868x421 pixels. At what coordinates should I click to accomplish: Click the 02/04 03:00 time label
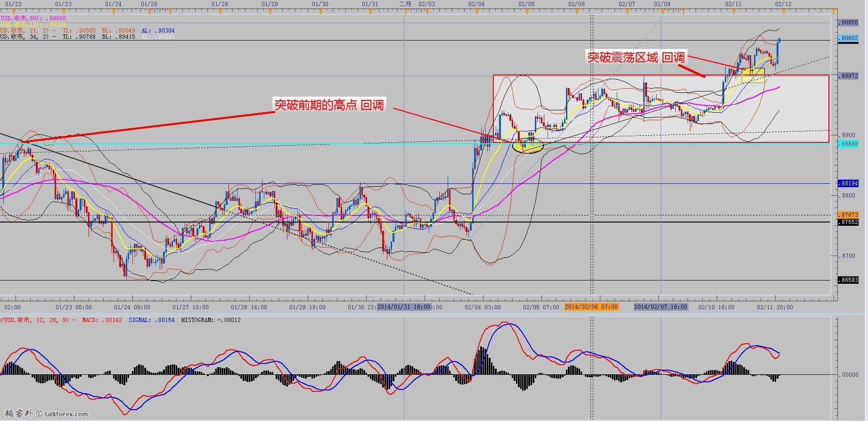click(483, 307)
